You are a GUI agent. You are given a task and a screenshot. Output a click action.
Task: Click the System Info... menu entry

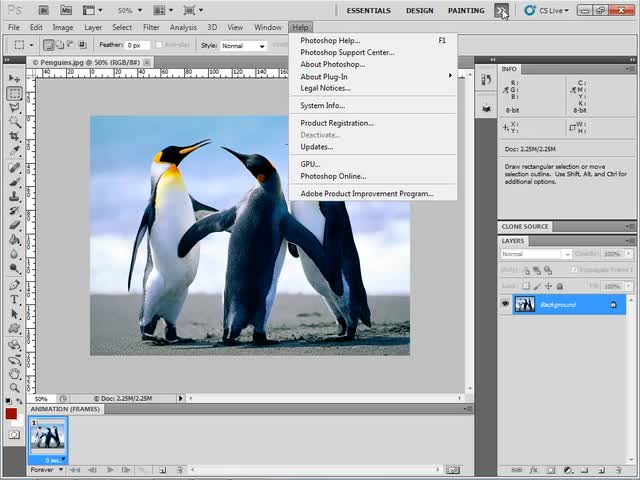point(322,105)
